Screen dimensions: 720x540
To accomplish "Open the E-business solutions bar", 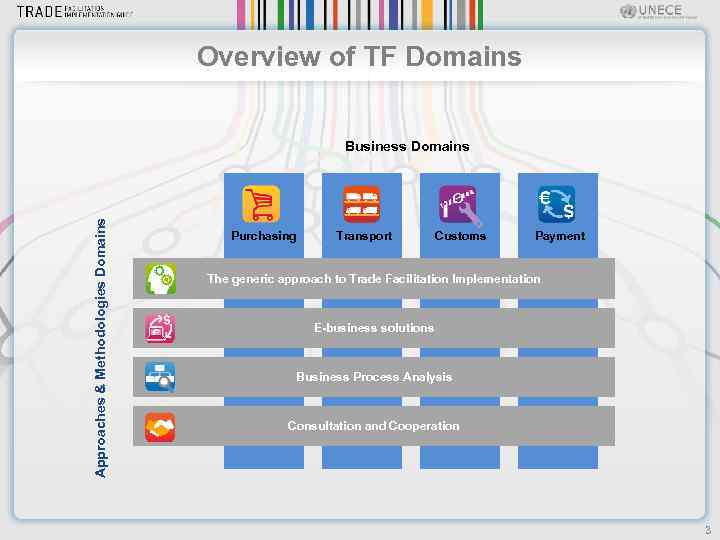I will pyautogui.click(x=374, y=328).
